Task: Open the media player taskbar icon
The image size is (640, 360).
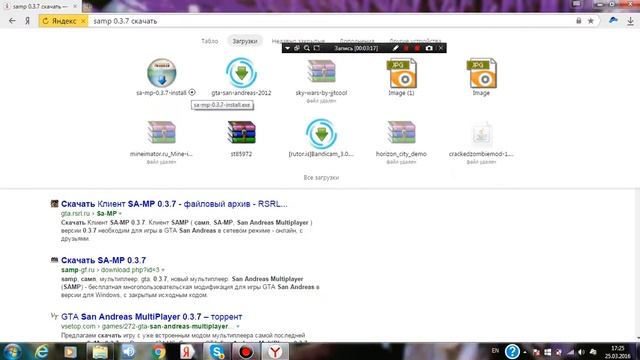Action: 70,351
